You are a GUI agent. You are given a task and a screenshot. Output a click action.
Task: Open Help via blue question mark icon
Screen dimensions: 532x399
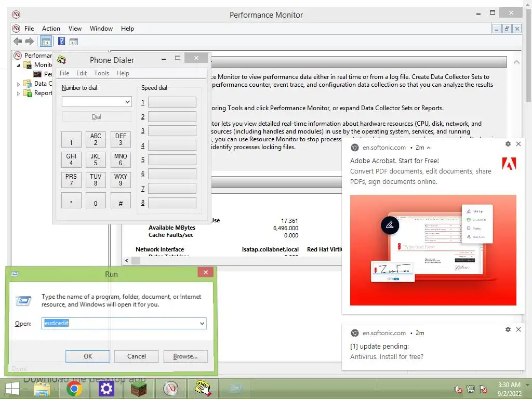[x=61, y=42]
